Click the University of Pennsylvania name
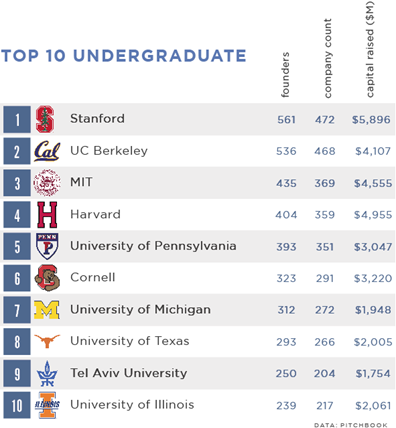Viewport: 396px width, 428px height. point(153,246)
